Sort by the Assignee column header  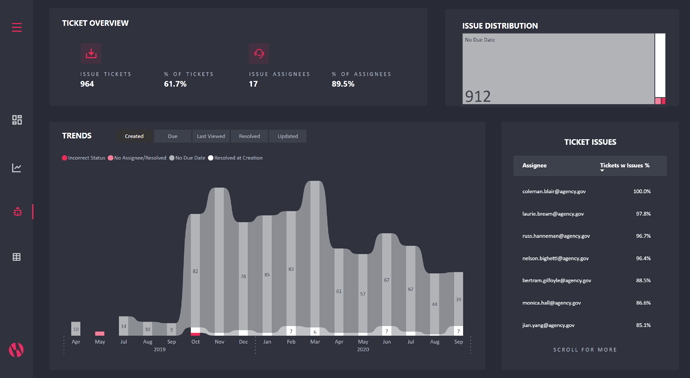click(x=534, y=165)
